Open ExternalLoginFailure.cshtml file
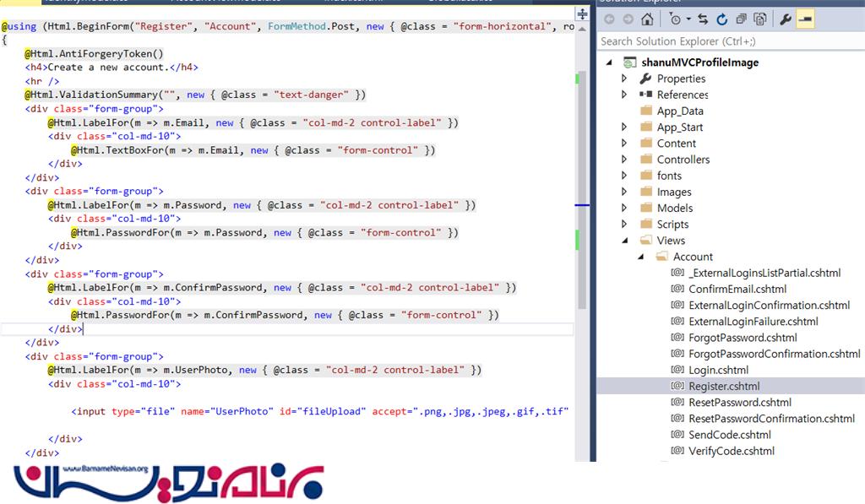865x504 pixels. pos(753,322)
